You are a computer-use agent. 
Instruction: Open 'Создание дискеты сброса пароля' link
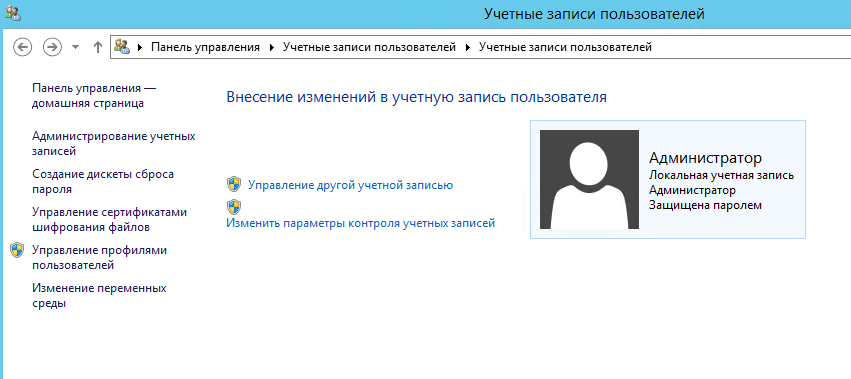coord(103,182)
